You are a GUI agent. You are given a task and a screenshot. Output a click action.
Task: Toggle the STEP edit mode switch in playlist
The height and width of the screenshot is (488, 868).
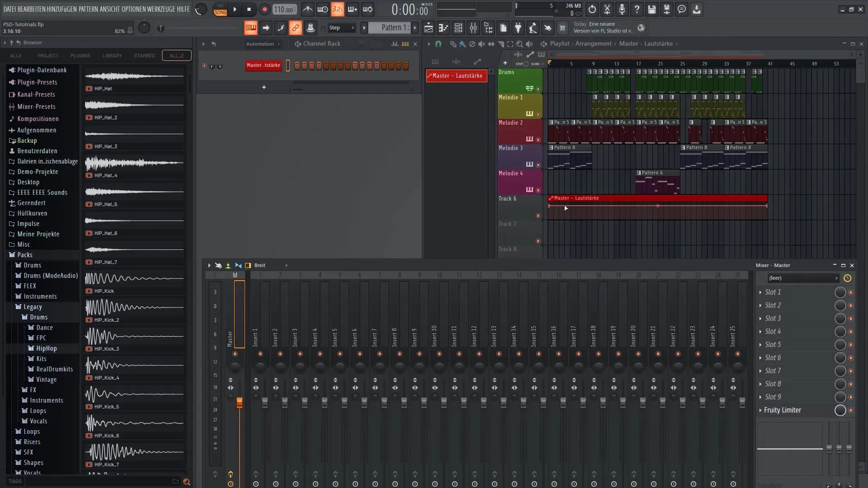click(525, 64)
